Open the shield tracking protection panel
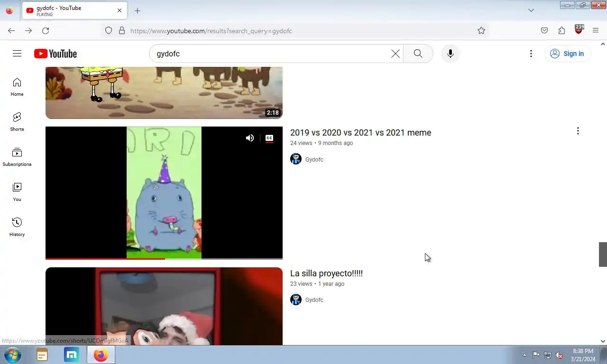The width and height of the screenshot is (607, 364). [x=109, y=31]
